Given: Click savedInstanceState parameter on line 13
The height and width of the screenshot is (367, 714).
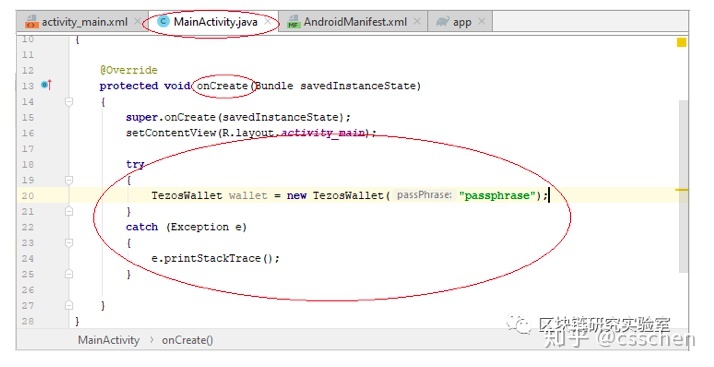Looking at the screenshot, I should [x=357, y=86].
